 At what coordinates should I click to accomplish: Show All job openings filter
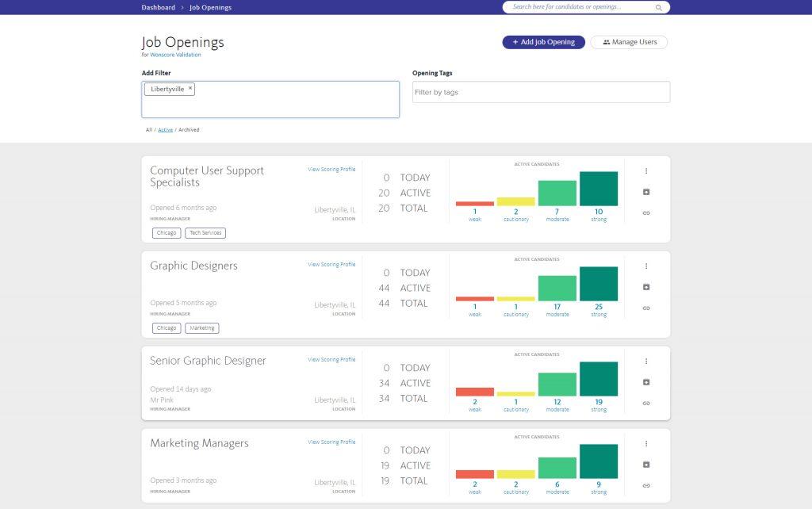tap(148, 129)
